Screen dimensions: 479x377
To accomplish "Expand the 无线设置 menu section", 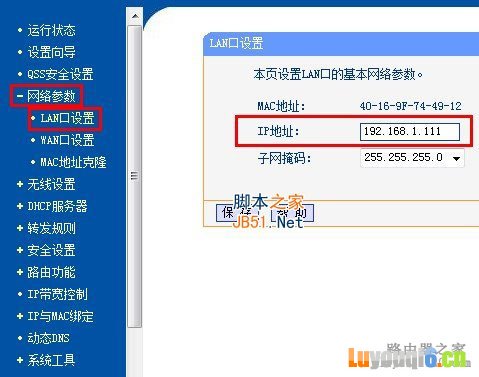I will click(51, 184).
